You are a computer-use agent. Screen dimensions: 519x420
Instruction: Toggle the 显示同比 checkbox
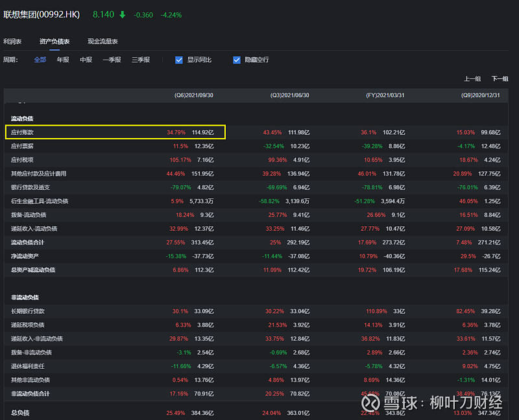tap(179, 60)
